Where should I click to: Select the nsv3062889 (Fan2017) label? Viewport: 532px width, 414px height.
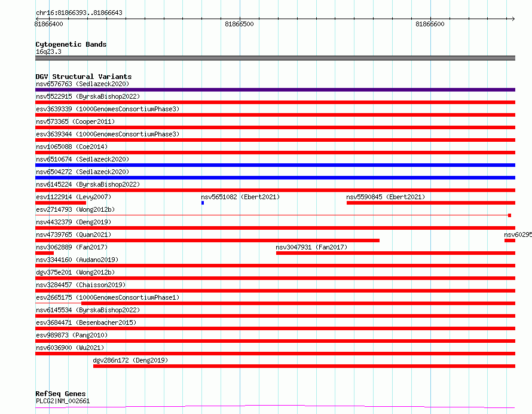(72, 247)
